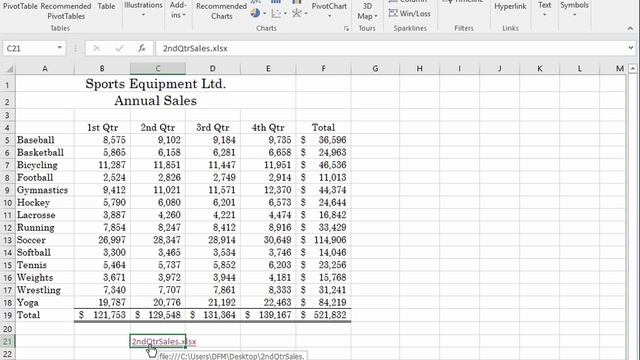Select the '2nd Qtr' header cell
The image size is (640, 360).
pos(158,127)
